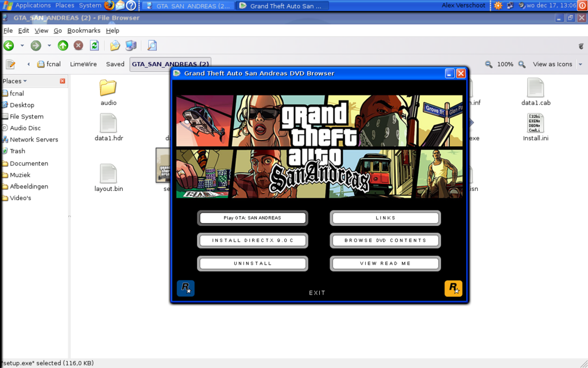Click the red Stop icon in the toolbar
588x368 pixels.
(78, 45)
